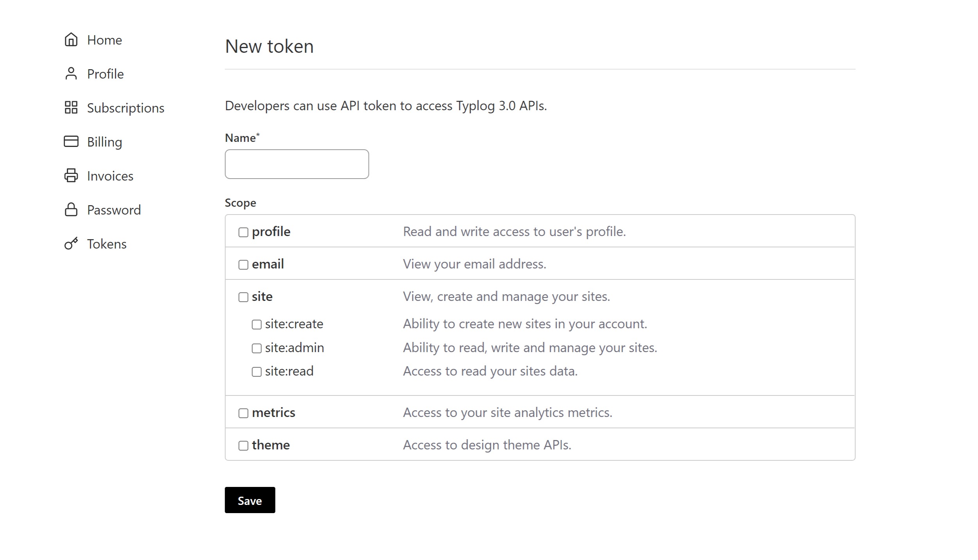Enable the metrics scope checkbox
This screenshot has width=978, height=560.
242,412
